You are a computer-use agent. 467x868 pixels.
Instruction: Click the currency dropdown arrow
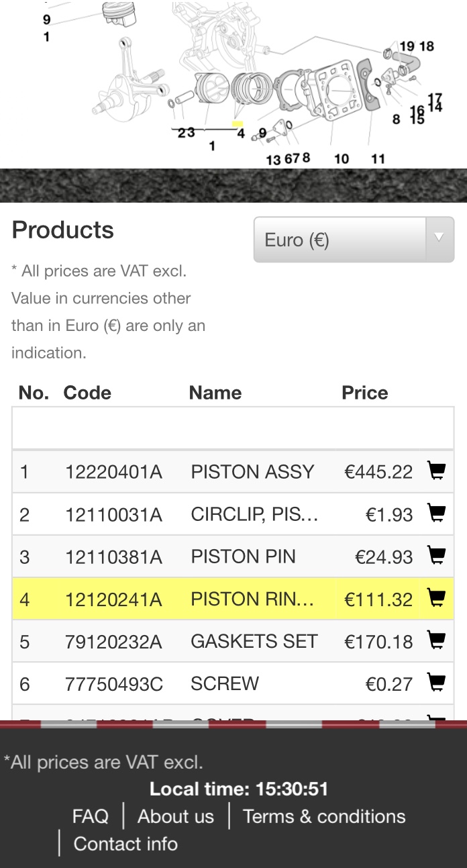point(439,238)
